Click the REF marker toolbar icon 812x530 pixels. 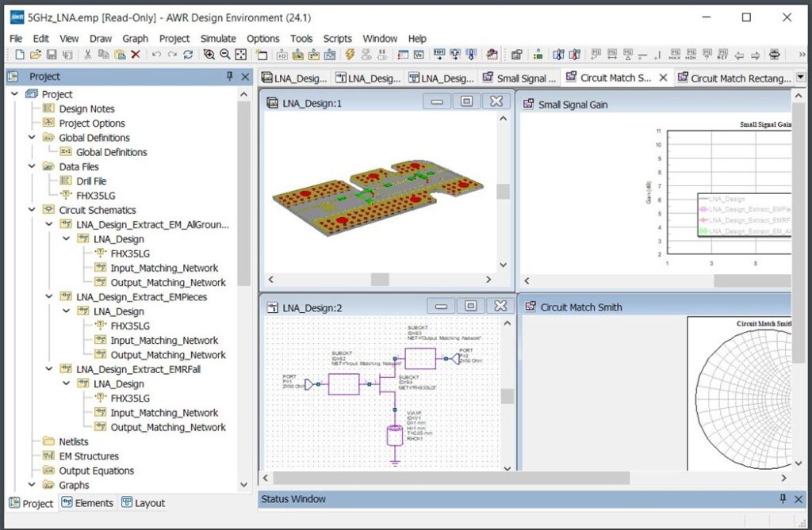click(x=722, y=55)
